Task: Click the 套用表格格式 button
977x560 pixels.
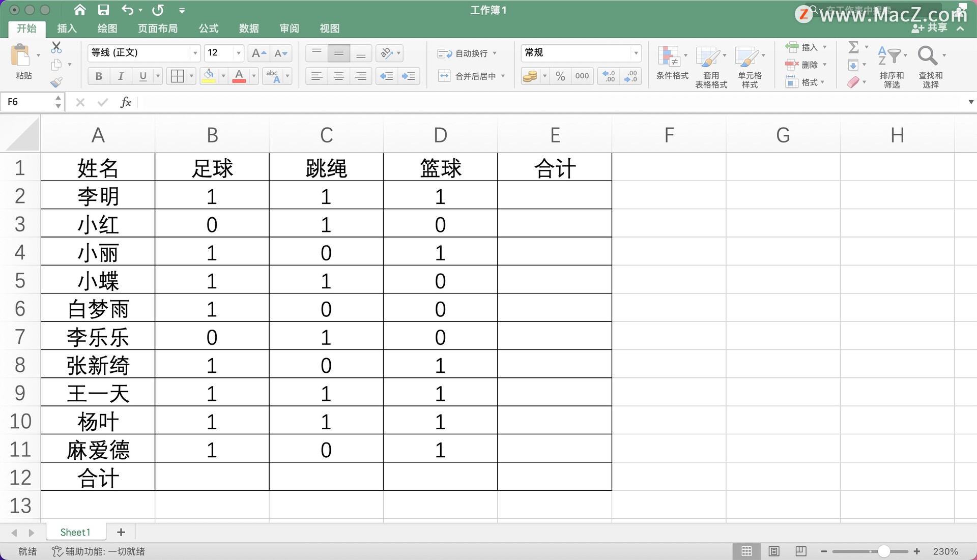Action: [711, 67]
